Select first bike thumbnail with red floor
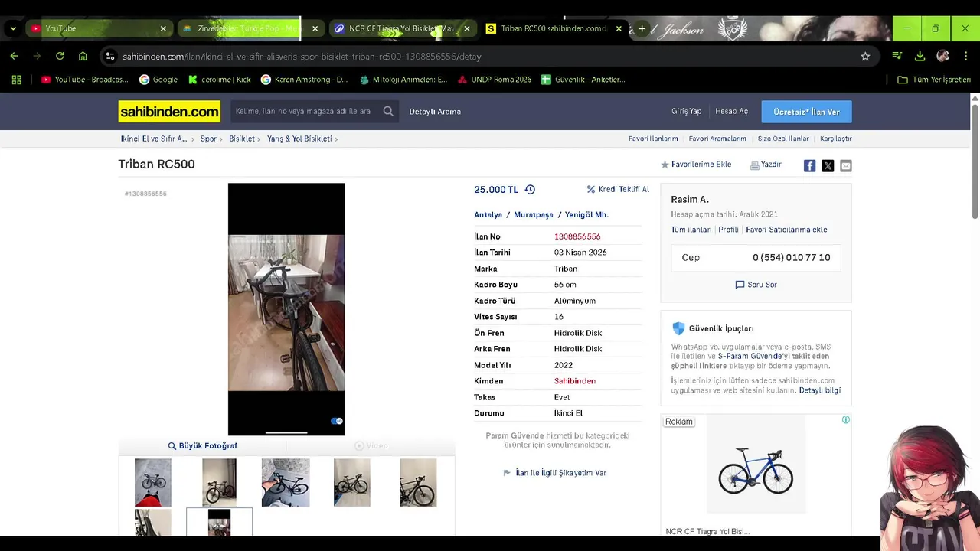Viewport: 980px width, 551px height. pos(153,482)
